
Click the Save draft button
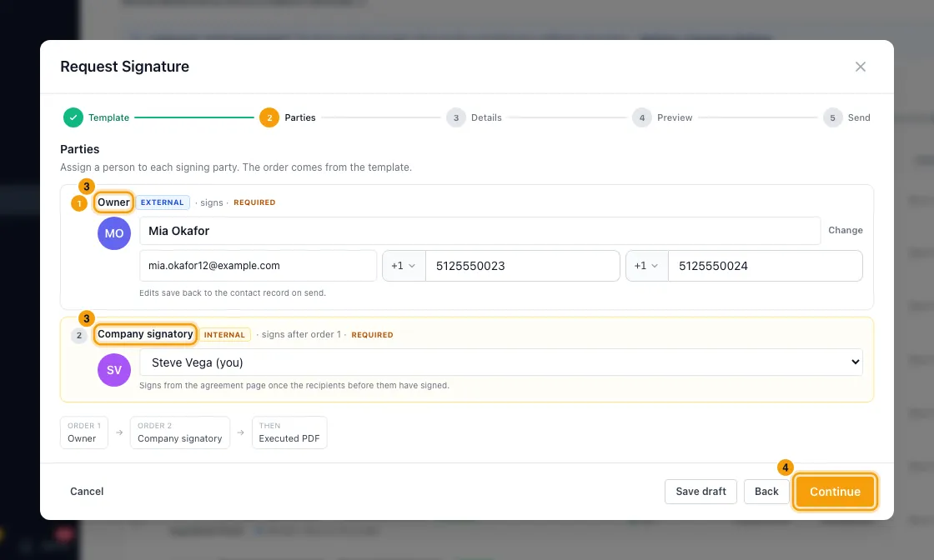(700, 492)
